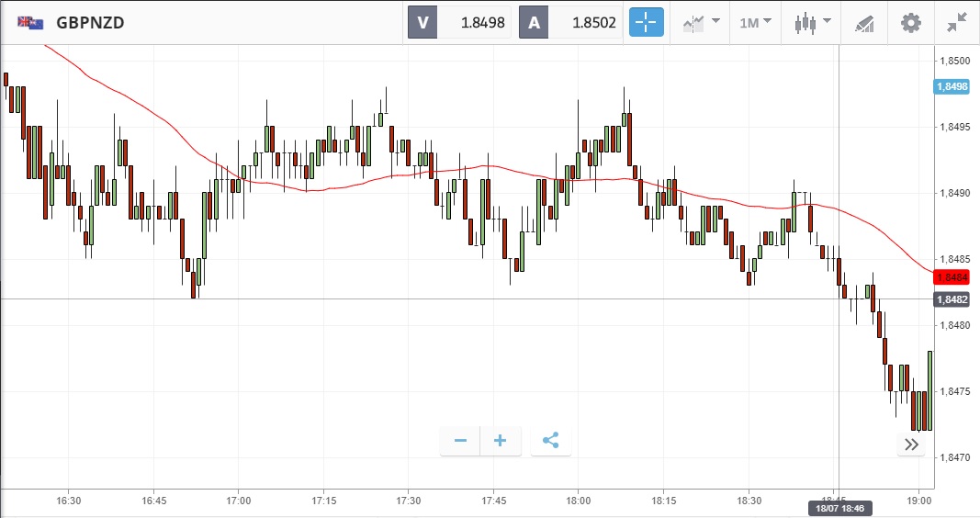Image resolution: width=980 pixels, height=518 pixels.
Task: Click the 1,8500 price axis label
Action: point(955,62)
